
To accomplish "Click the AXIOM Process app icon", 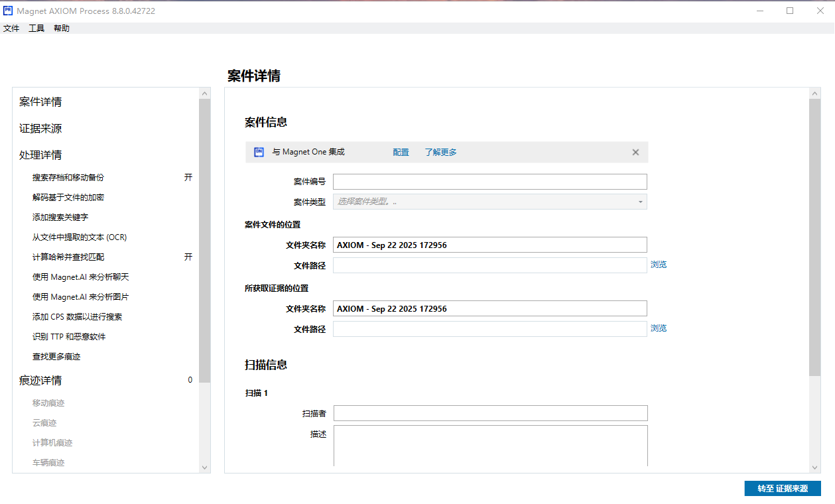I will click(9, 11).
